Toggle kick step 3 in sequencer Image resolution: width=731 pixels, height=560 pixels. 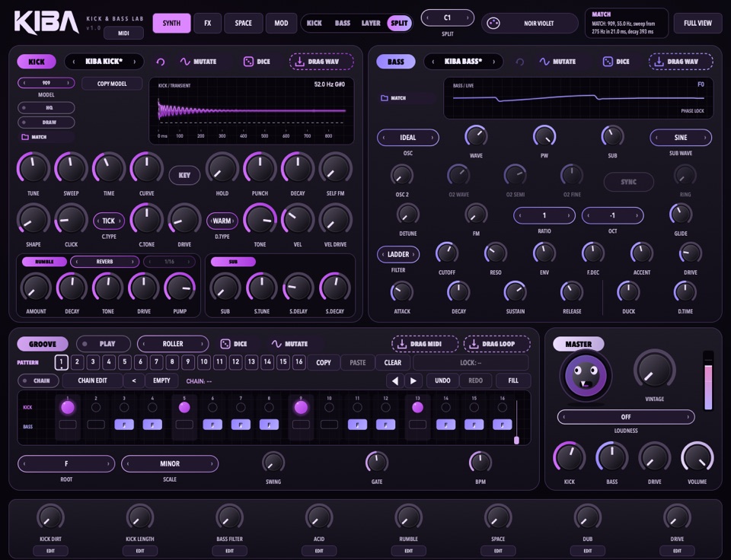point(124,407)
